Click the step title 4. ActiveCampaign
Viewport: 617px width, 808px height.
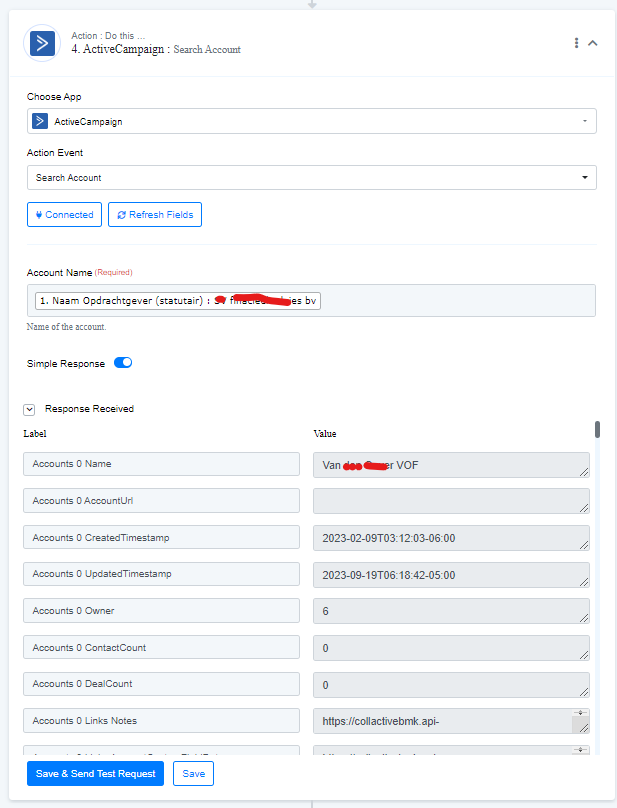click(x=118, y=49)
